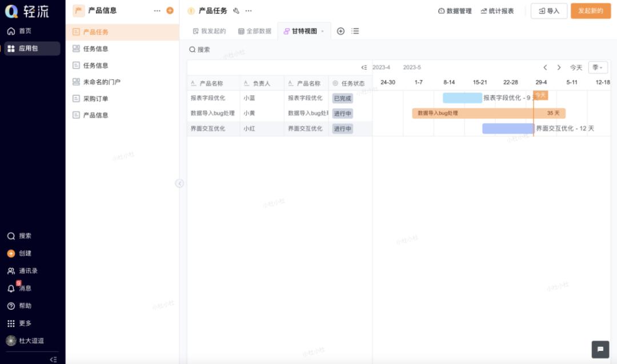Open 通讯录 contacts from the sidebar
The width and height of the screenshot is (617, 364).
(11, 270)
